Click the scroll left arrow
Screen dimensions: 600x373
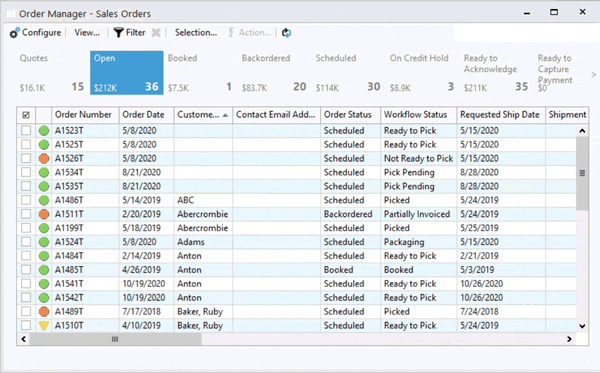(x=23, y=339)
